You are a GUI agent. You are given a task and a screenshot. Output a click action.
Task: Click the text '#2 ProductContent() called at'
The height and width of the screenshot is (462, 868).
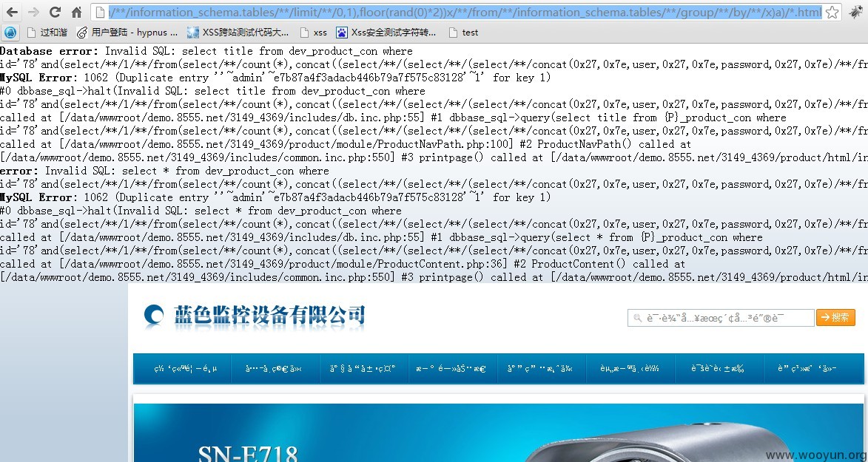point(599,265)
